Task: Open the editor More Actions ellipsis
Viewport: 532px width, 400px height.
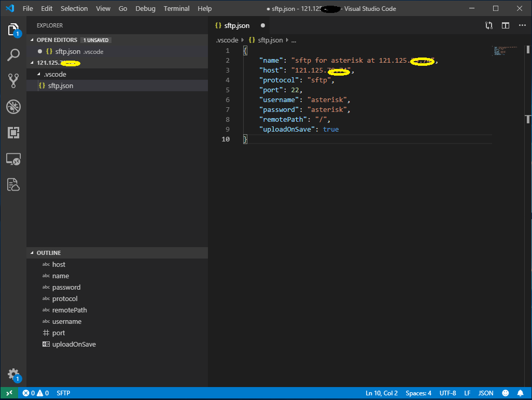Action: 522,25
